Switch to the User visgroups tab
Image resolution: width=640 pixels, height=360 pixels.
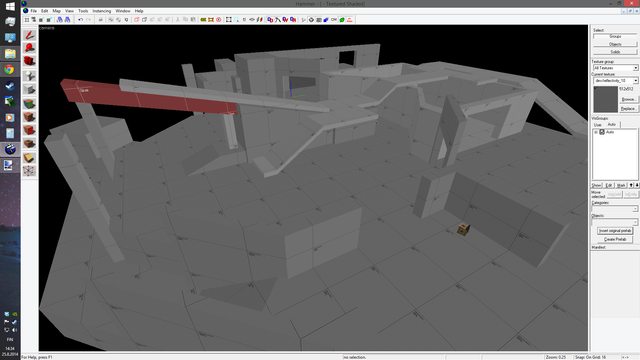point(598,124)
